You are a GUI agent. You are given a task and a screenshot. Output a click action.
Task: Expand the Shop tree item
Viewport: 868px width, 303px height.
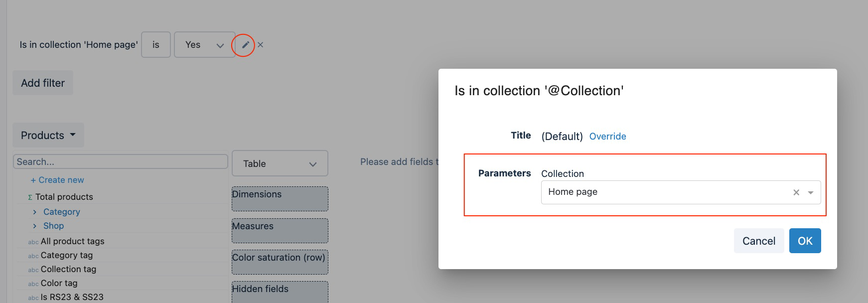point(35,226)
